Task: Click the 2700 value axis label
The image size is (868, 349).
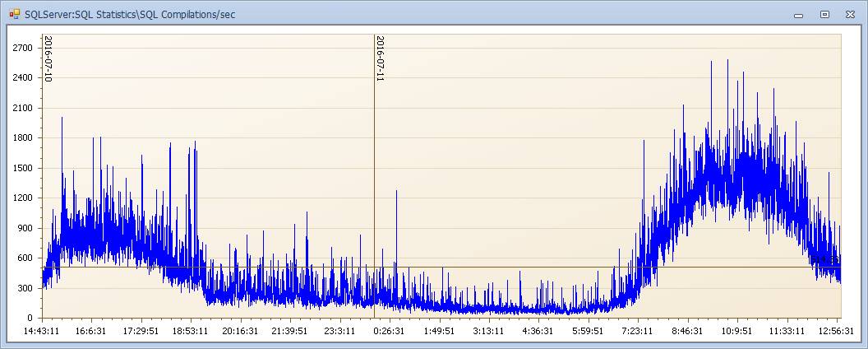Action: (25, 49)
